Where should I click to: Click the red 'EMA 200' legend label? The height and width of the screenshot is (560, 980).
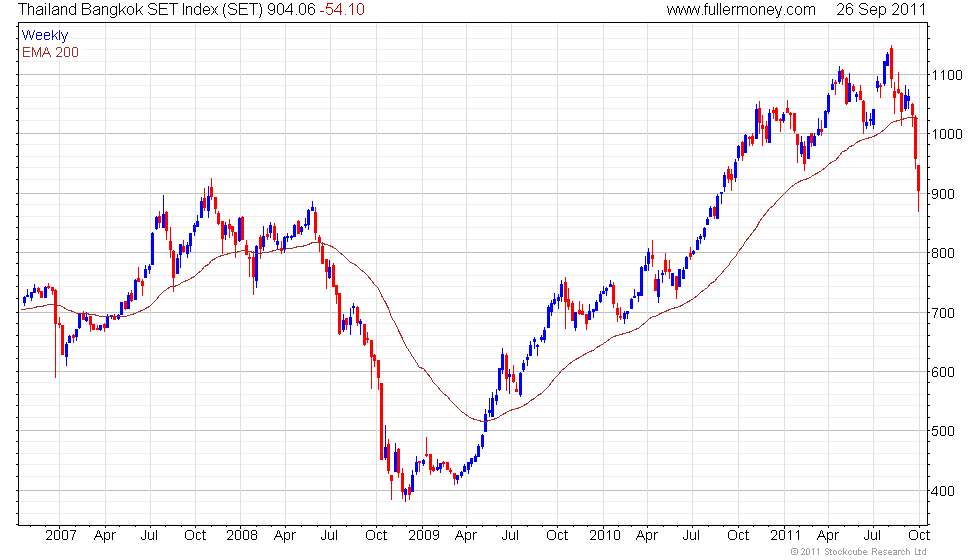pos(50,52)
